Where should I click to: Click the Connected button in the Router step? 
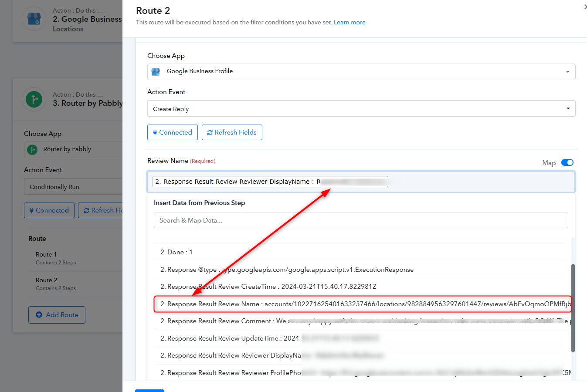click(49, 210)
